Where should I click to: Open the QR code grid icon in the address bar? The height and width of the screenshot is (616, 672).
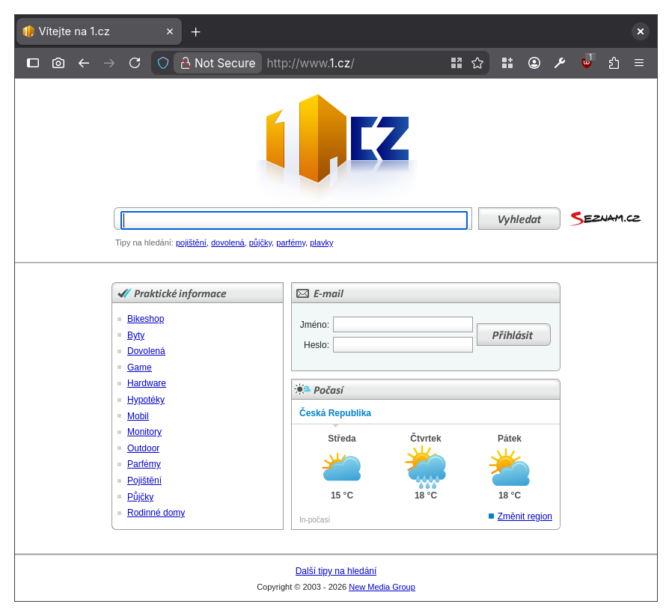[456, 63]
